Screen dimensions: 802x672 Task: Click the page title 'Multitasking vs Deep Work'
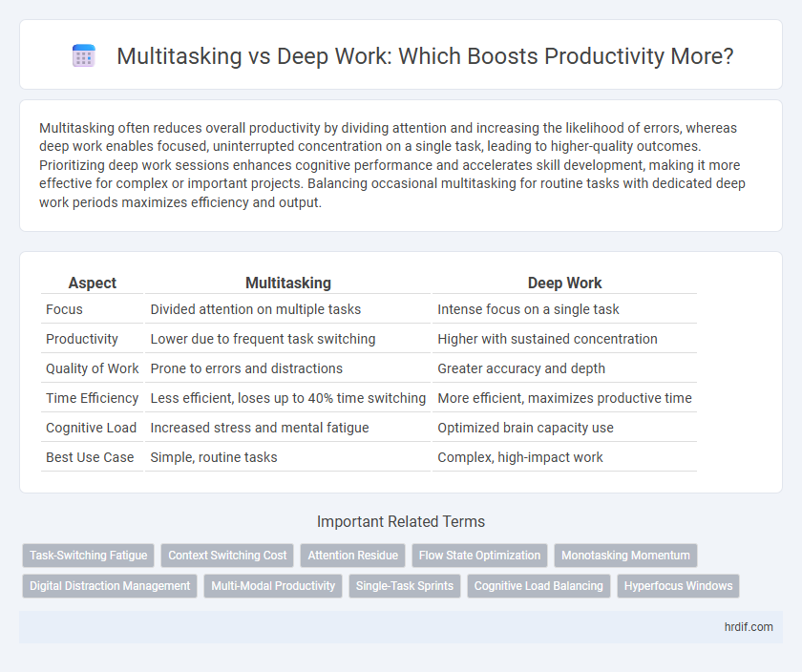coord(425,56)
